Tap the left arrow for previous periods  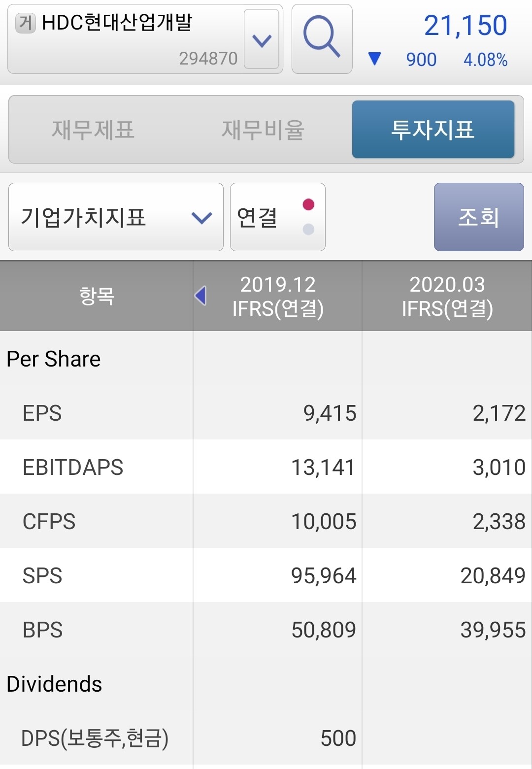(200, 296)
